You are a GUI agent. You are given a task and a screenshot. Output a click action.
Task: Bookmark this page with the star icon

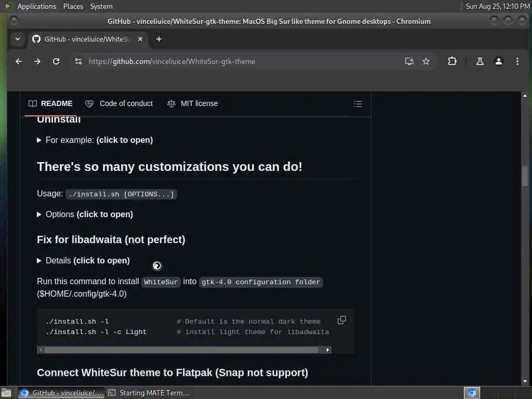coord(426,61)
